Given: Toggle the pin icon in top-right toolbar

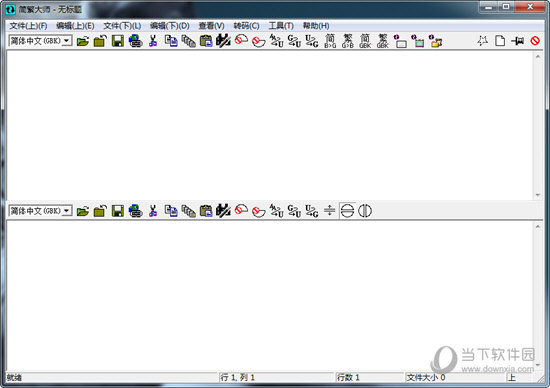Looking at the screenshot, I should tap(518, 41).
